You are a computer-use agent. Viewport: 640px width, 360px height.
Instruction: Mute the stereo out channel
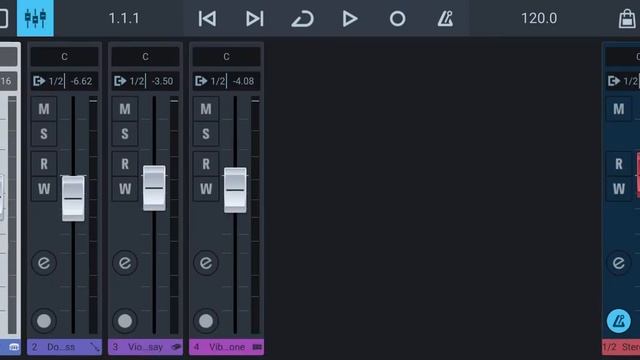click(619, 109)
